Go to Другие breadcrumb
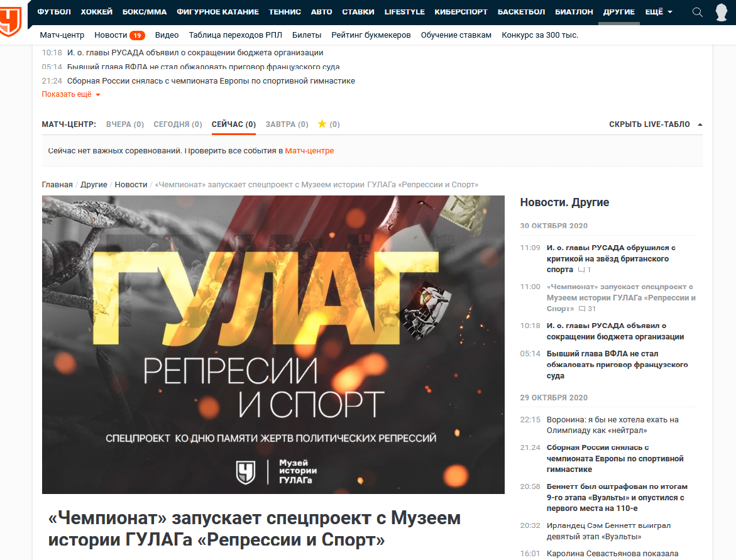The image size is (736, 560). click(x=94, y=185)
